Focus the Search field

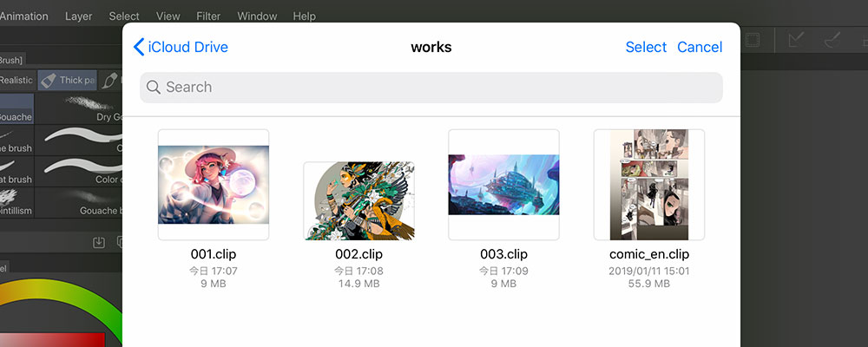[x=431, y=87]
